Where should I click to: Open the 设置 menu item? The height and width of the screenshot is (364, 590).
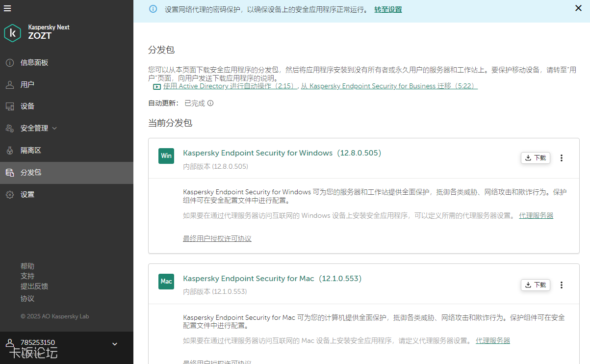coord(67,195)
